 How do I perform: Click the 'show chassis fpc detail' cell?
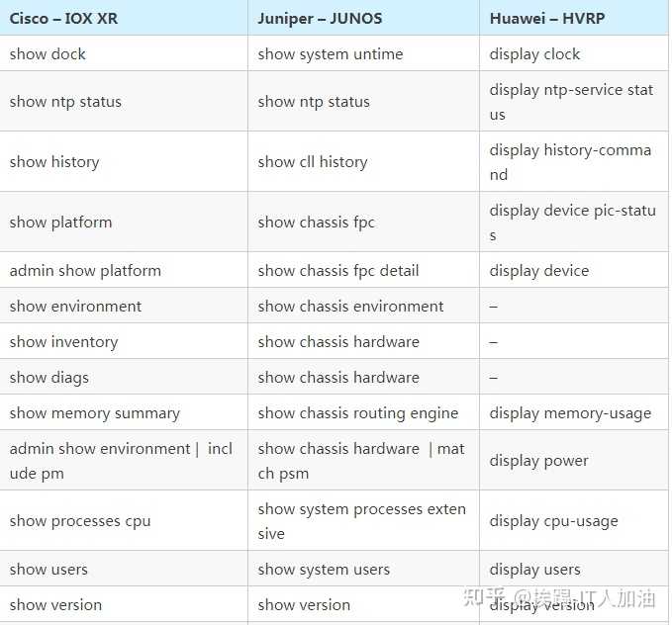coord(363,270)
